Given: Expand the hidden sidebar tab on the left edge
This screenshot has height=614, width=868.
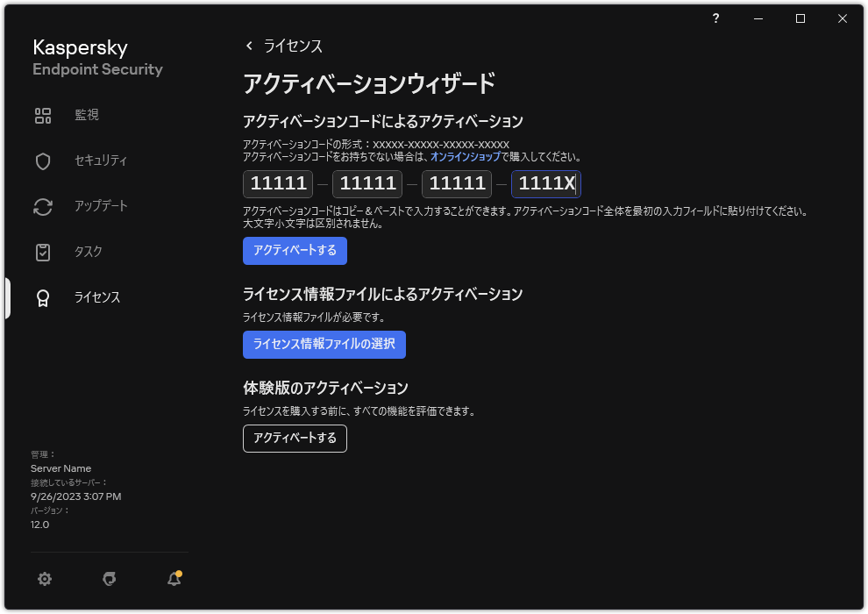Looking at the screenshot, I should pyautogui.click(x=5, y=297).
